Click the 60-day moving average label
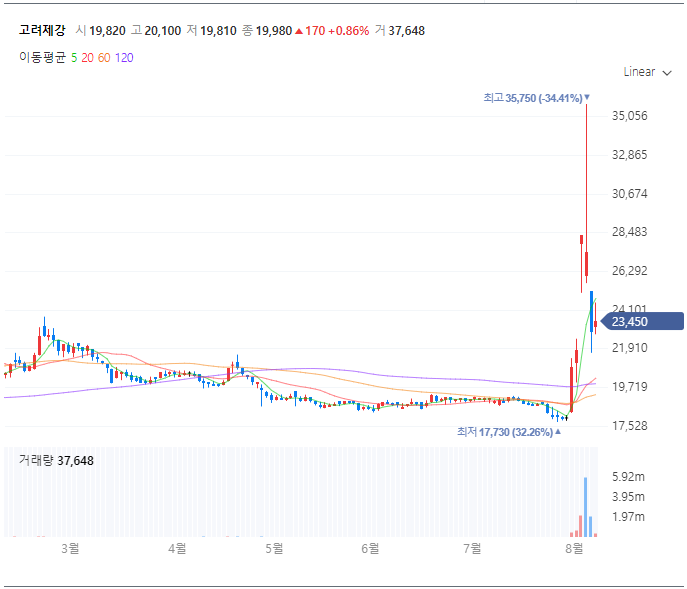Screen dimensions: 687x589 click(x=104, y=58)
